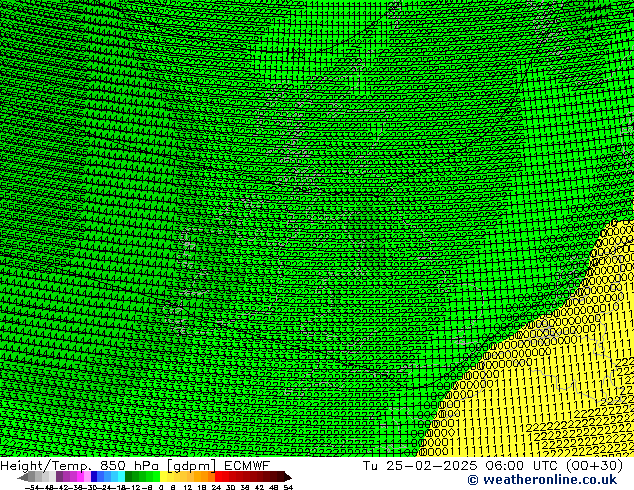
Task: Pick the bright red legend swatch
Action: tap(218, 477)
